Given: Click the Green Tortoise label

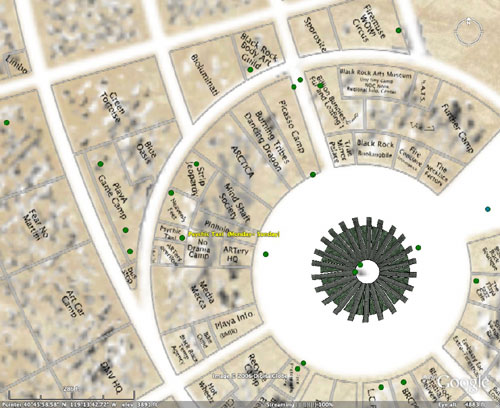Looking at the screenshot, I should point(114,107).
